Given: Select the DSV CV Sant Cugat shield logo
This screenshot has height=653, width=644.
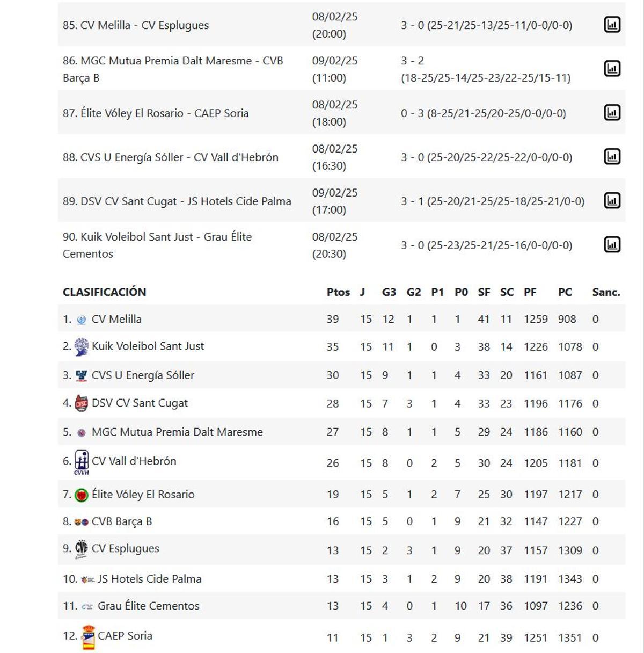Looking at the screenshot, I should [x=81, y=402].
